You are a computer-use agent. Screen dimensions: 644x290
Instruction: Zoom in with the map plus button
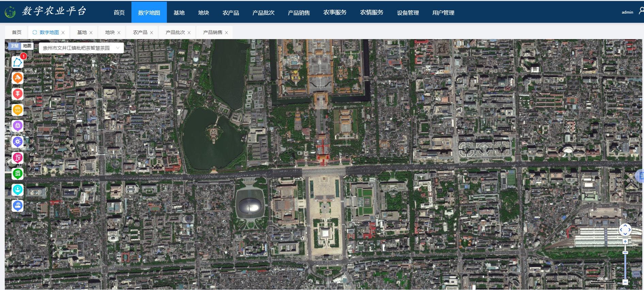pyautogui.click(x=625, y=241)
